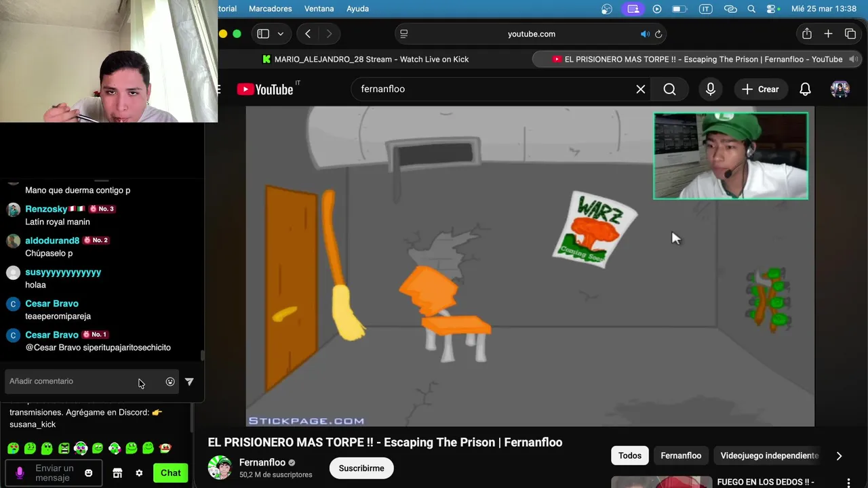The width and height of the screenshot is (868, 488).
Task: Click aldodurand8 username in chat
Action: click(52, 241)
